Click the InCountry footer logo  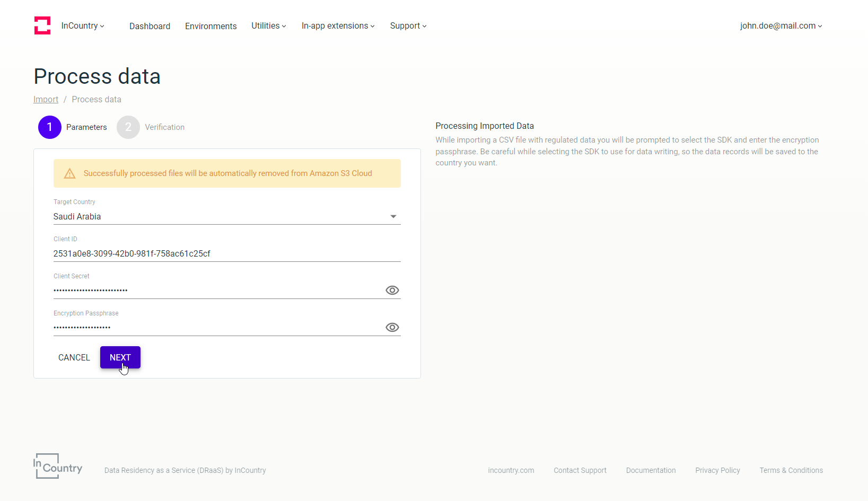pos(58,466)
